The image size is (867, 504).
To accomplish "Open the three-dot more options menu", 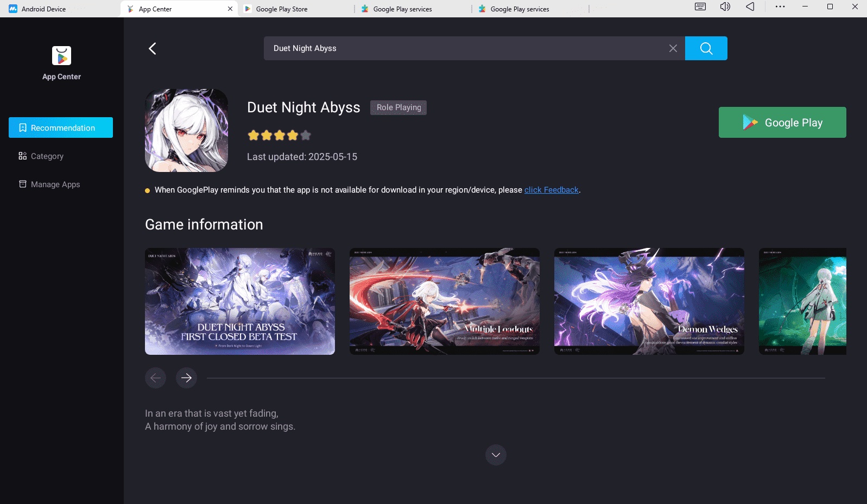I will pyautogui.click(x=780, y=7).
